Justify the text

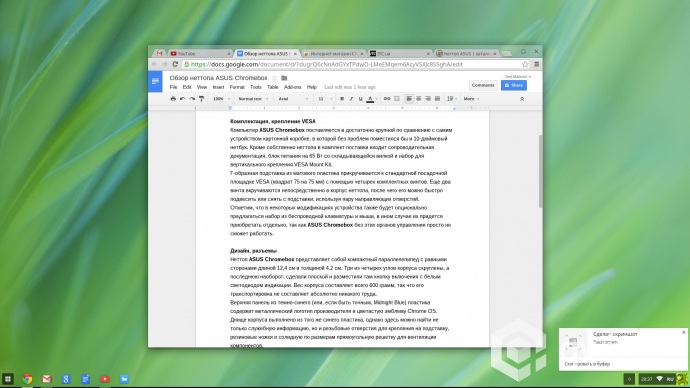[x=437, y=99]
